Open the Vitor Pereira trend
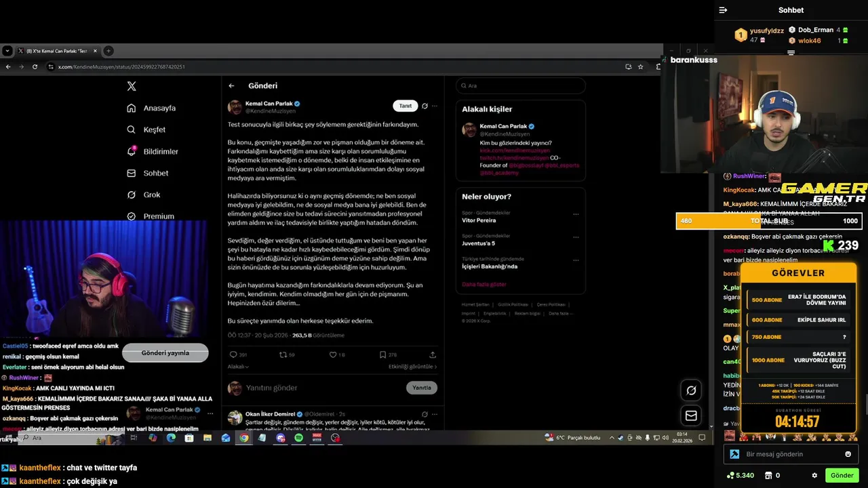The height and width of the screenshot is (488, 868). 479,220
